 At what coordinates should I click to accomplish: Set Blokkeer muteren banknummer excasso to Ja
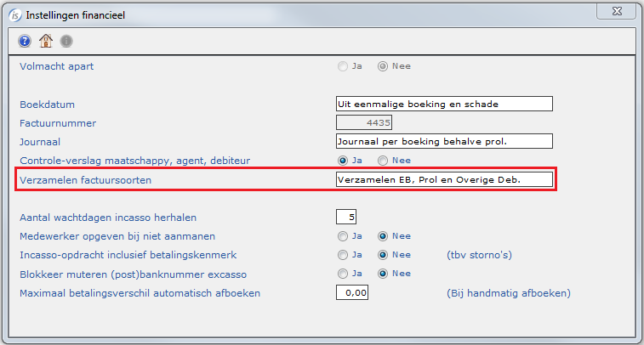pyautogui.click(x=343, y=274)
